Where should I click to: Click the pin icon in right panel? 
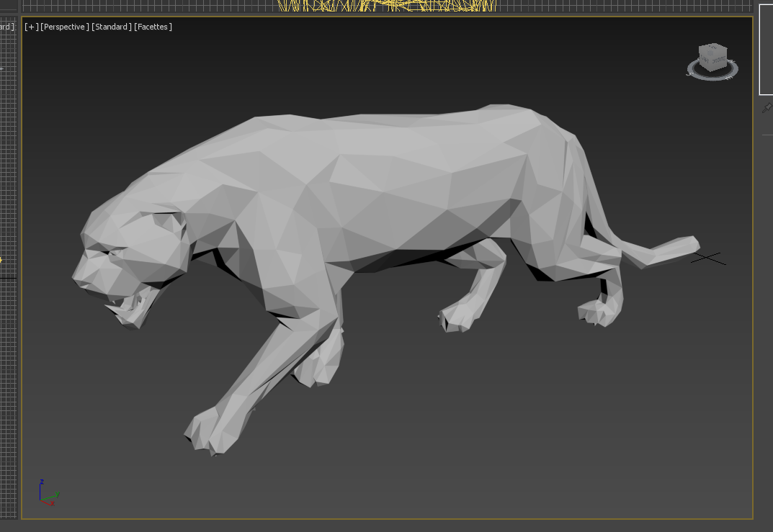pyautogui.click(x=767, y=108)
